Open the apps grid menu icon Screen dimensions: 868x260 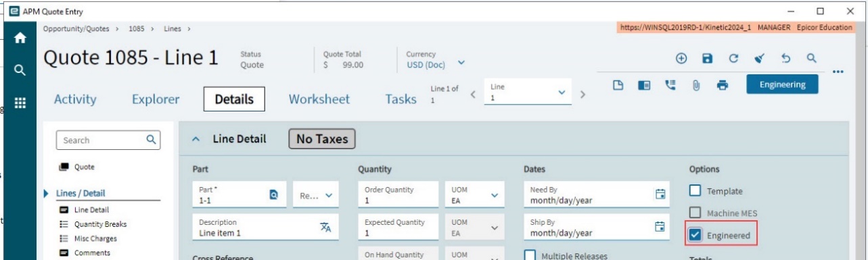pyautogui.click(x=20, y=103)
